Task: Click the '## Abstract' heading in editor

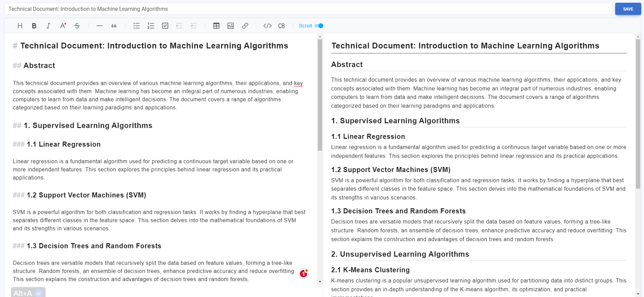Action: tap(34, 66)
